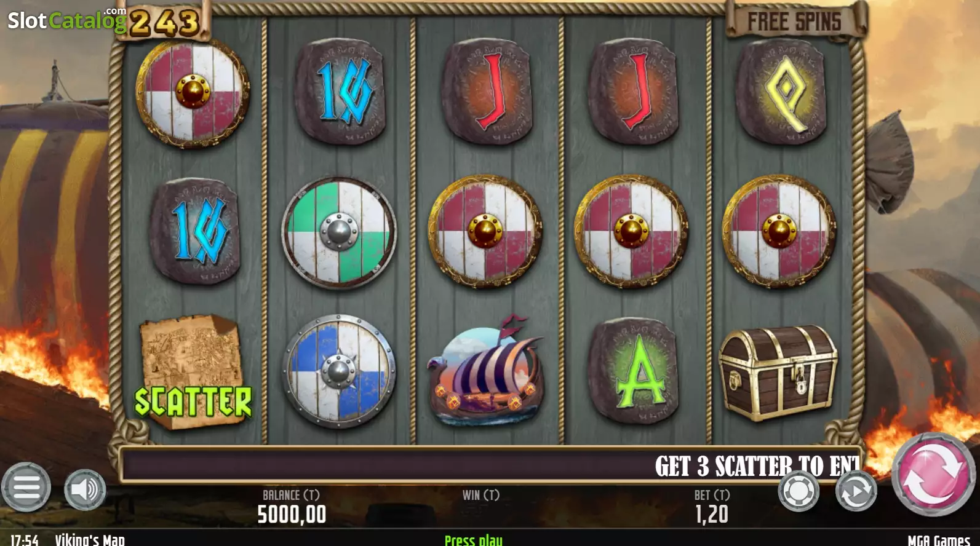The image size is (980, 546).
Task: Click the 243 ways sign
Action: [164, 22]
